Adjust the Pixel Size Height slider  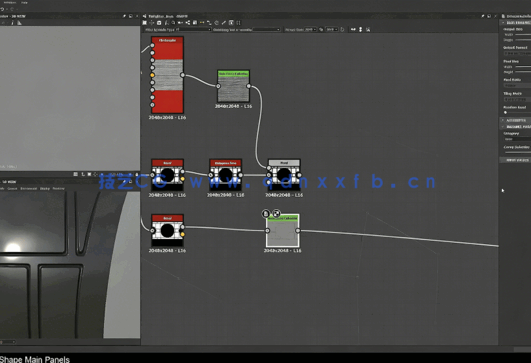(x=523, y=72)
